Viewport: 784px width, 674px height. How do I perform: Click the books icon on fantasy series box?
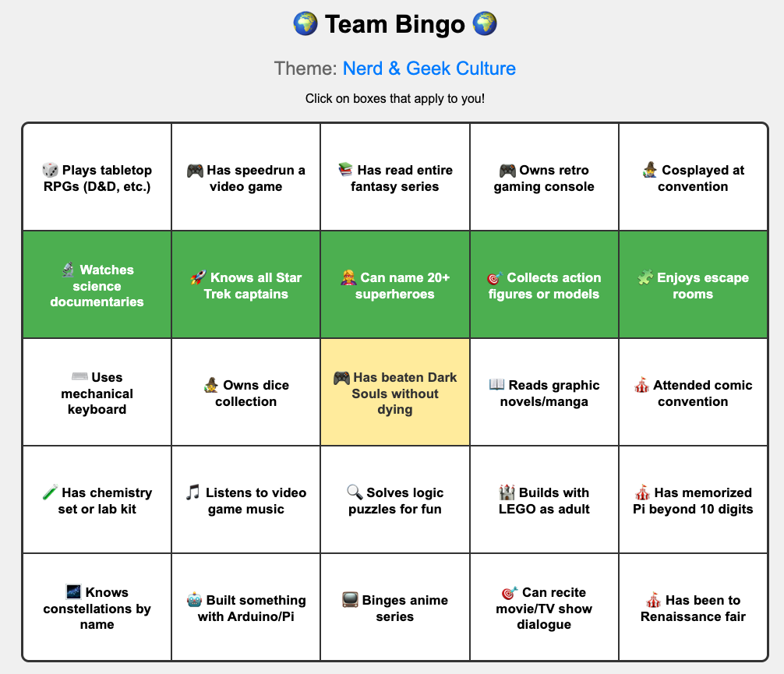(345, 170)
